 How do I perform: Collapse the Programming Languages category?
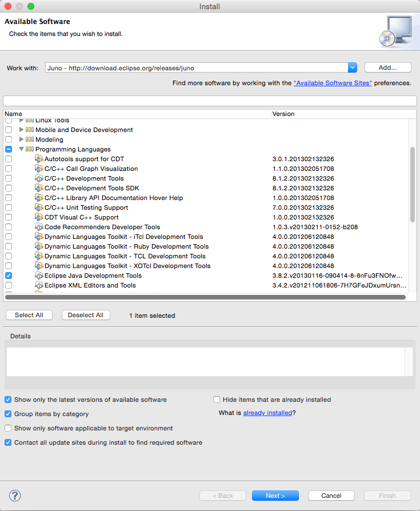point(21,149)
